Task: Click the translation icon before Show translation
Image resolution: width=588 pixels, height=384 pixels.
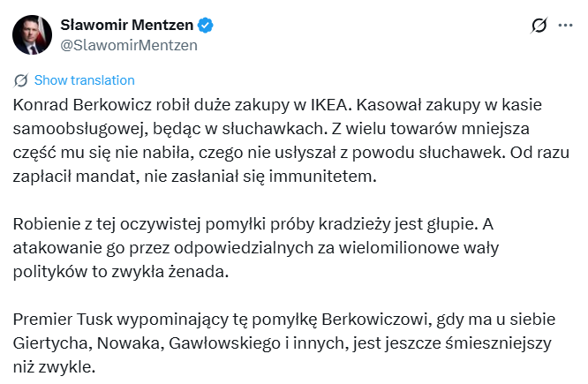Action: (20, 80)
